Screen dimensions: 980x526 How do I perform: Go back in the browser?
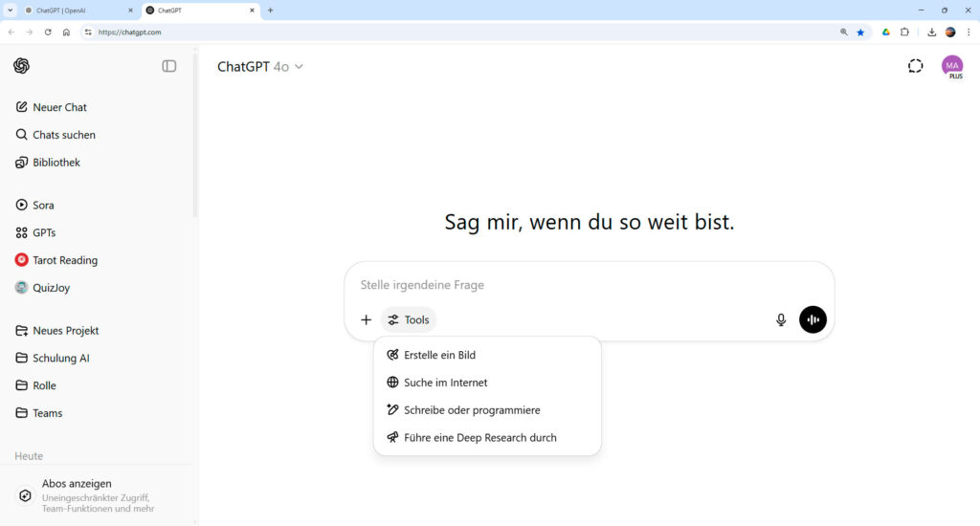coord(11,32)
